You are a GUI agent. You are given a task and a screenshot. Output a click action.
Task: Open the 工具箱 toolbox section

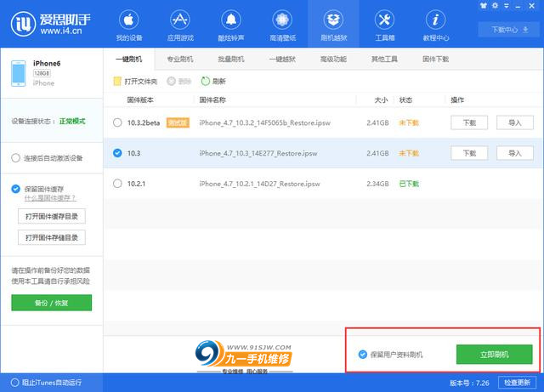384,26
